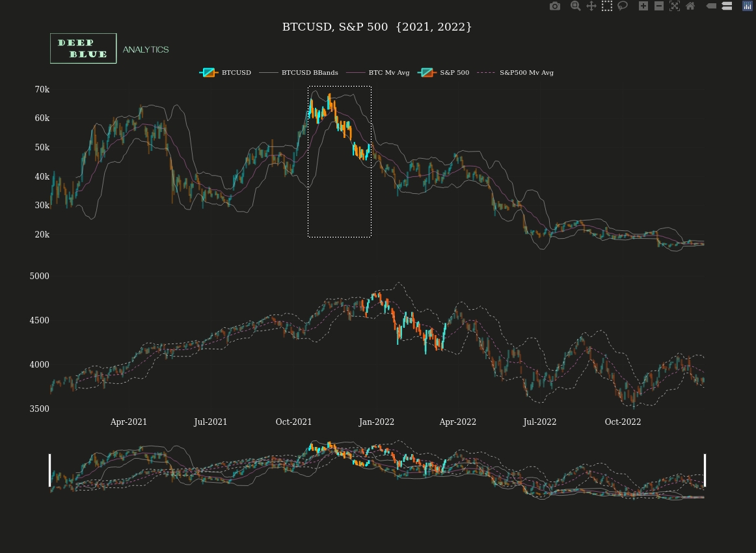756x553 pixels.
Task: Click the left range slider handle
Action: click(49, 470)
